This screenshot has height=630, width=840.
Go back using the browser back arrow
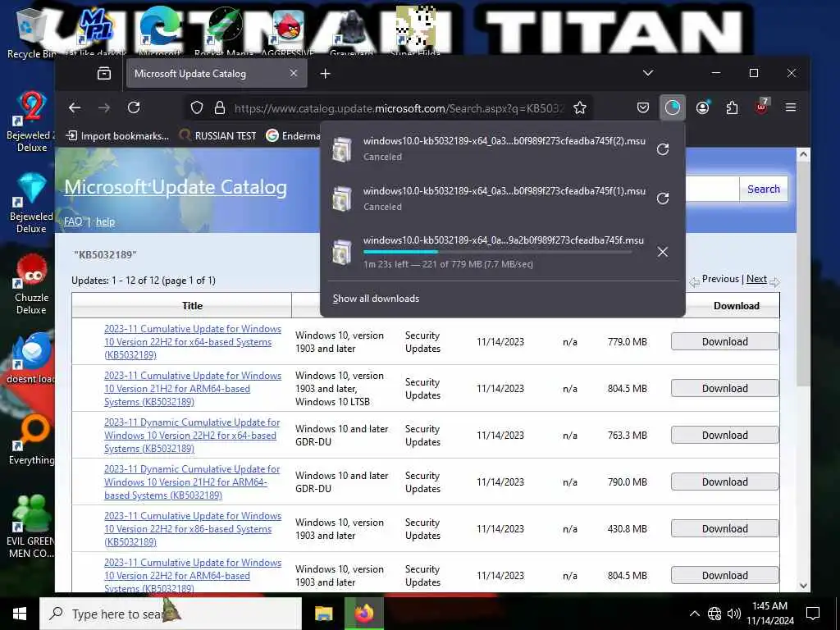click(75, 107)
